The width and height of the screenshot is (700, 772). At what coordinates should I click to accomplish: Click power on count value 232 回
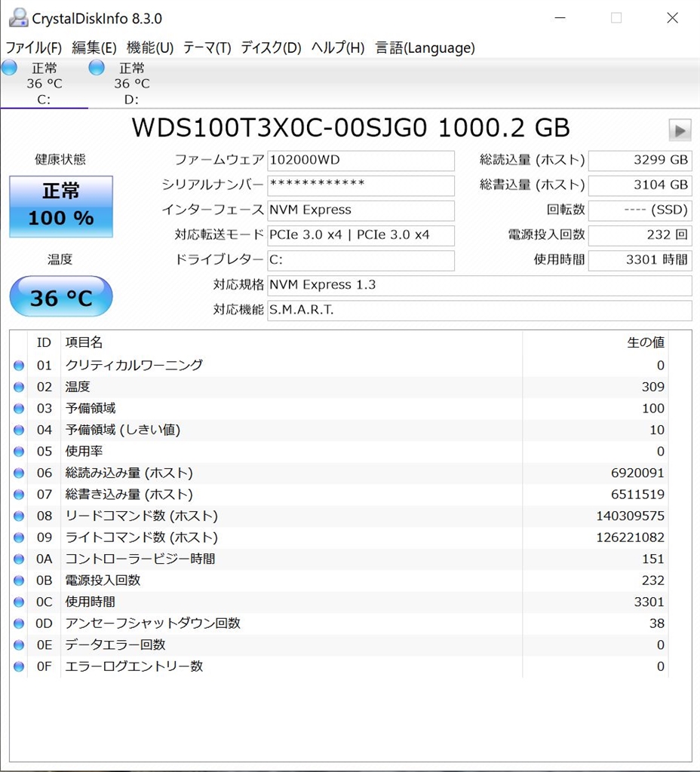tap(640, 236)
